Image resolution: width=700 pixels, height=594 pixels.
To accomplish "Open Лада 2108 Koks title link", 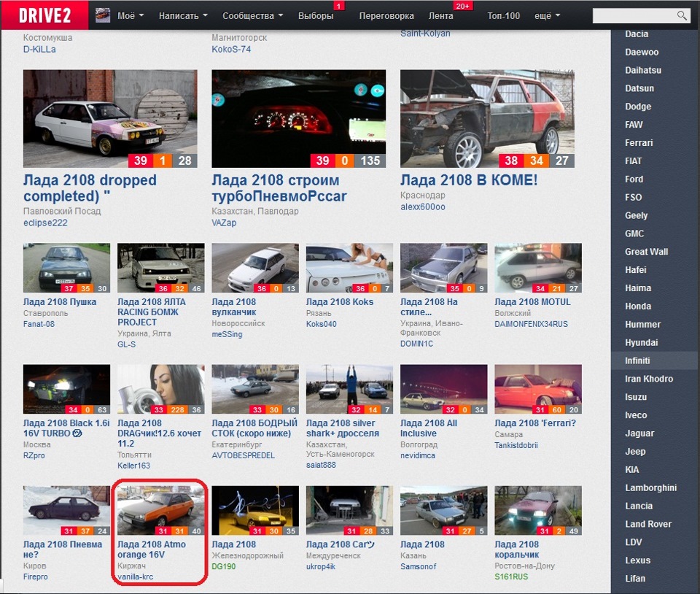I will click(x=340, y=302).
